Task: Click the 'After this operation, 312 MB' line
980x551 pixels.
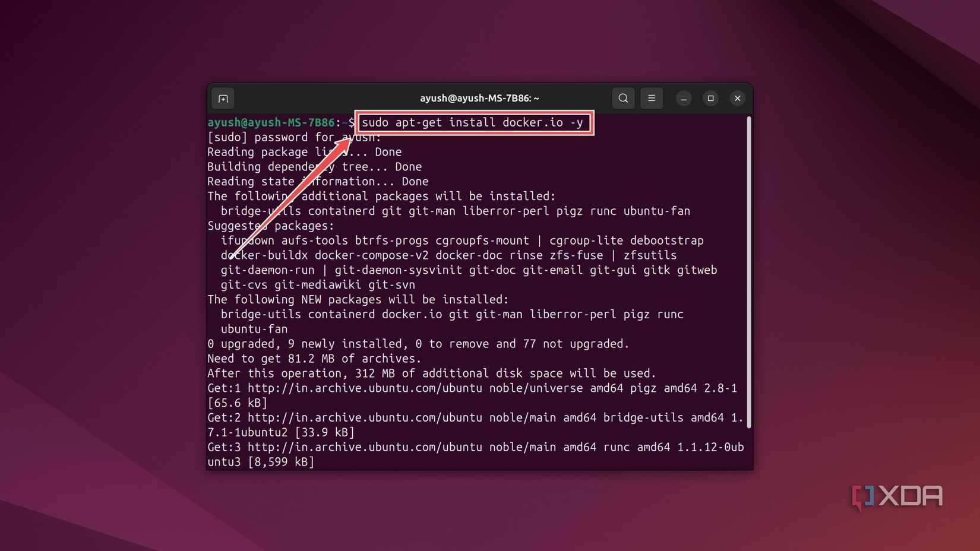Action: tap(432, 373)
